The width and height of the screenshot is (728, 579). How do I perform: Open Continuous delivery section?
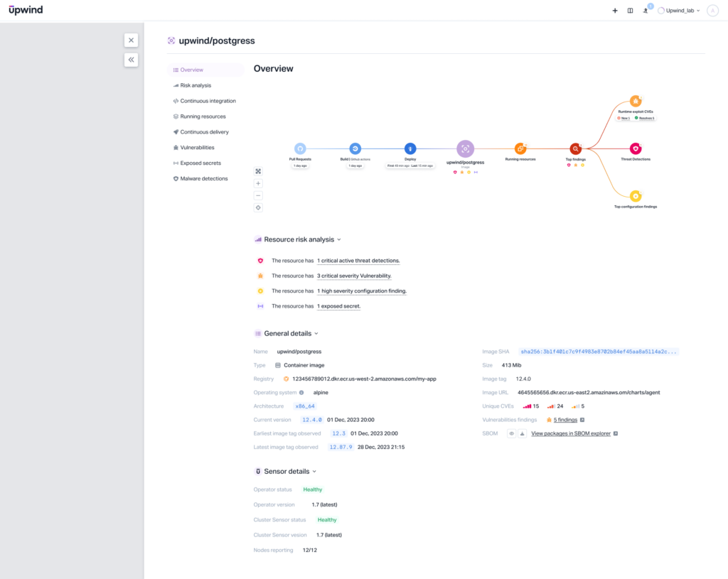click(x=201, y=132)
